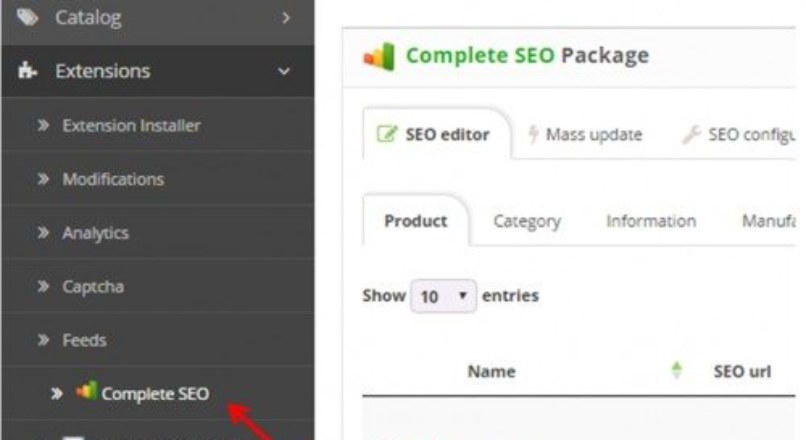
Task: Open Modifications page
Action: pyautogui.click(x=113, y=179)
